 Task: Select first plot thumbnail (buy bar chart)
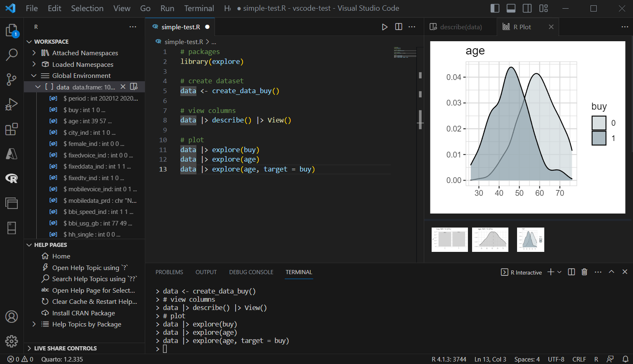click(450, 240)
